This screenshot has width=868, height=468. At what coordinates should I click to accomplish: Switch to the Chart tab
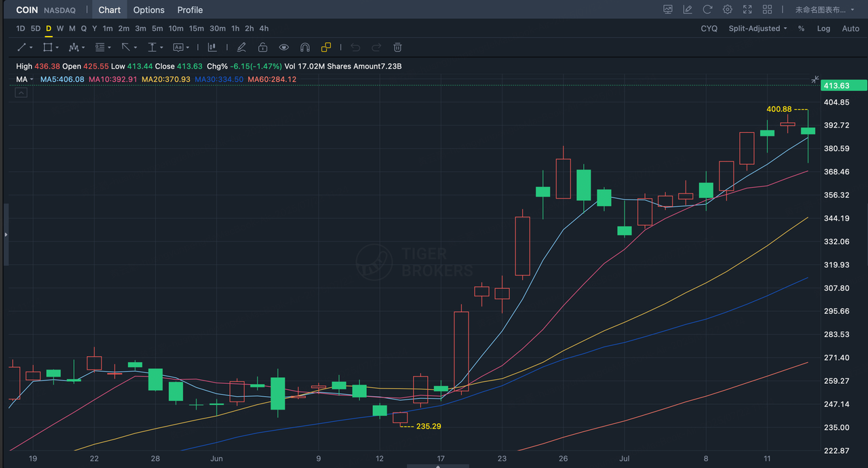click(x=109, y=9)
